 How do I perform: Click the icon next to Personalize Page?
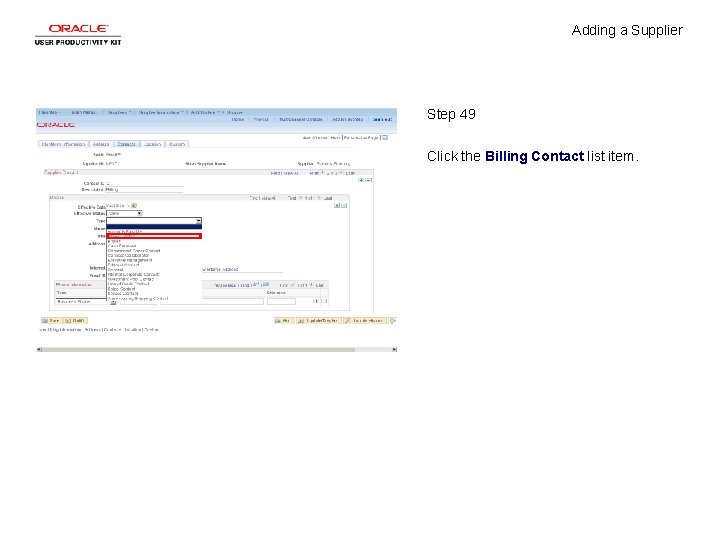(385, 137)
